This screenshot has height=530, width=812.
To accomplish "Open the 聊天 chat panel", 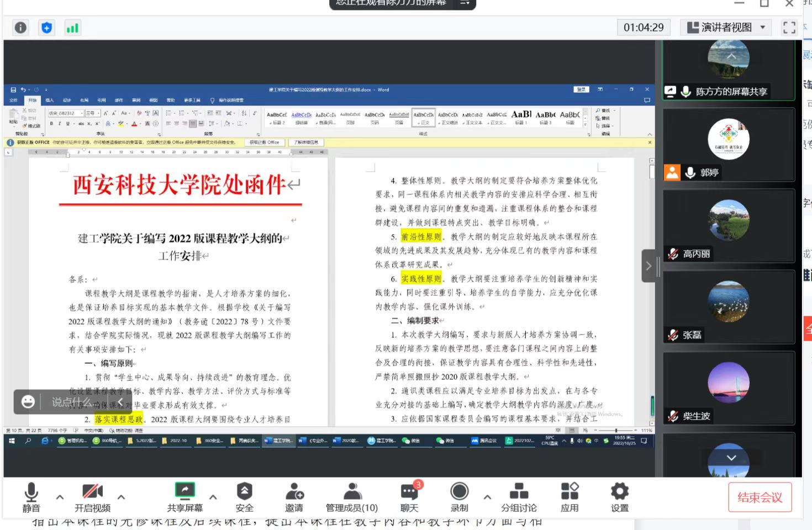I will [409, 497].
